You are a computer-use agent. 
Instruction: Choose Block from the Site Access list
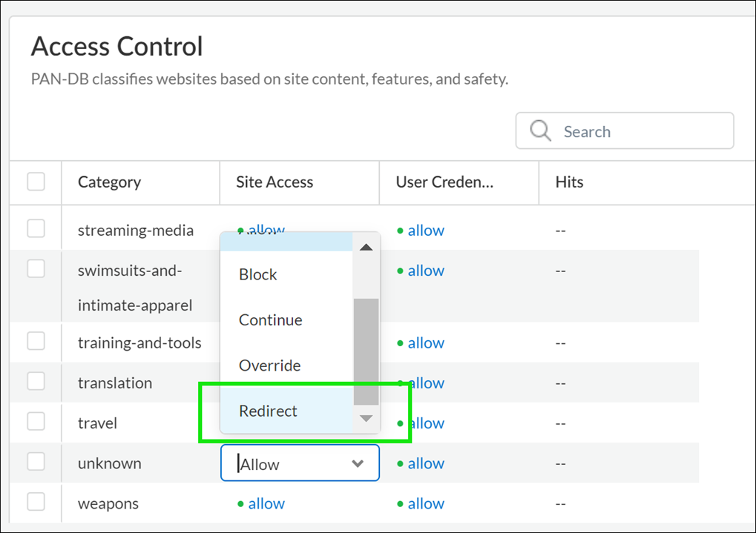286,274
